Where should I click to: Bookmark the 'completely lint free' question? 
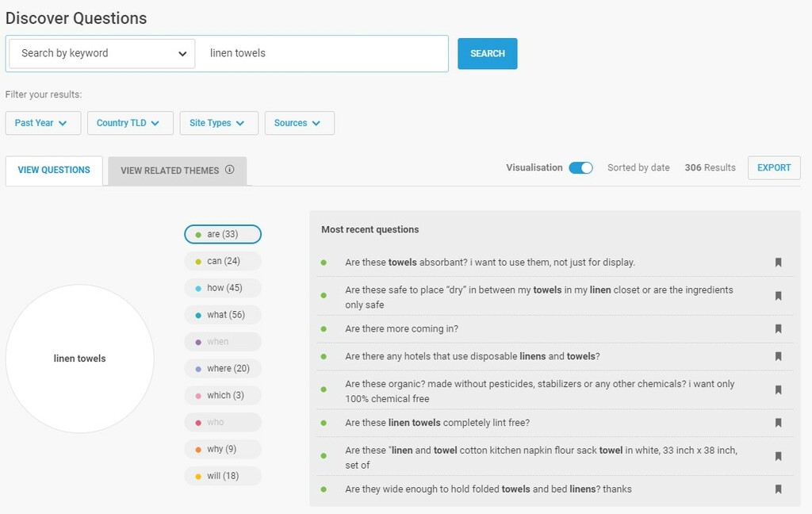click(x=778, y=424)
